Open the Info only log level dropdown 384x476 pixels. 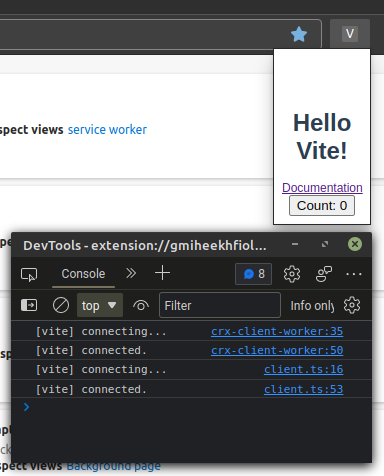pyautogui.click(x=312, y=306)
